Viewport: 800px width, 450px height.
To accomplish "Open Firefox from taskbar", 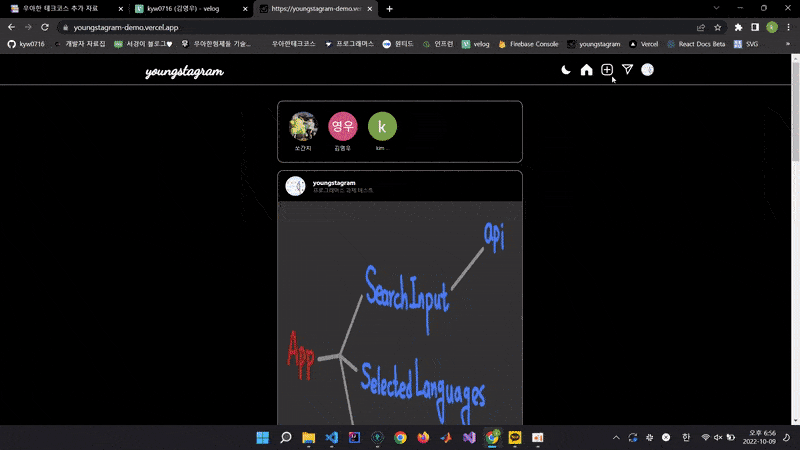I will click(423, 438).
